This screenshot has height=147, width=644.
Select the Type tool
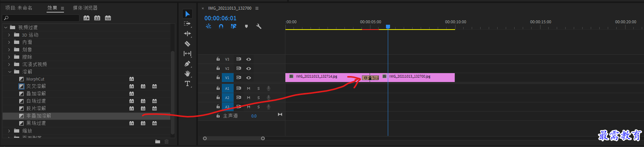click(187, 83)
